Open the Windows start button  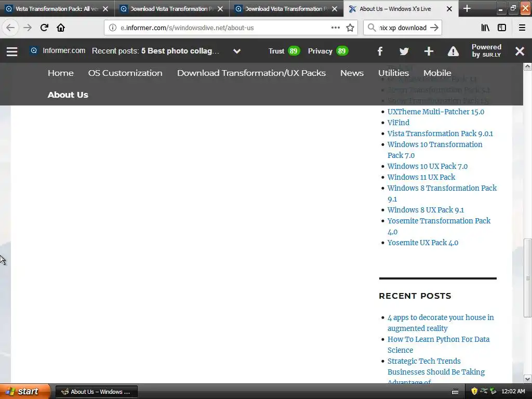25,391
